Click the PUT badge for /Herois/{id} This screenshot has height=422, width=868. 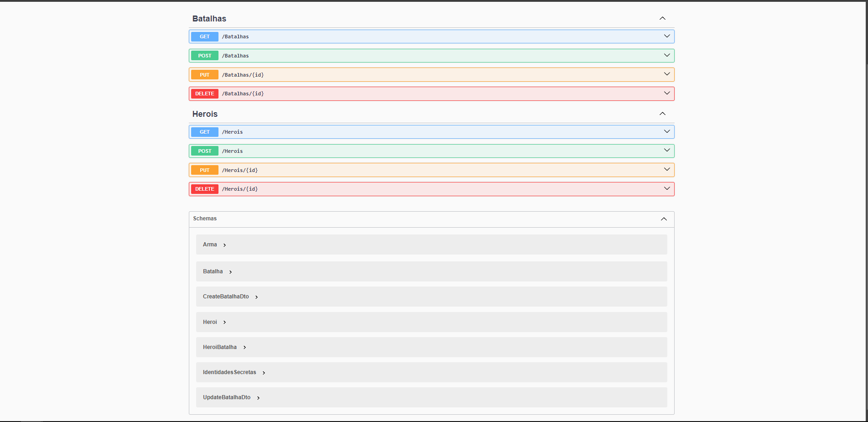204,170
